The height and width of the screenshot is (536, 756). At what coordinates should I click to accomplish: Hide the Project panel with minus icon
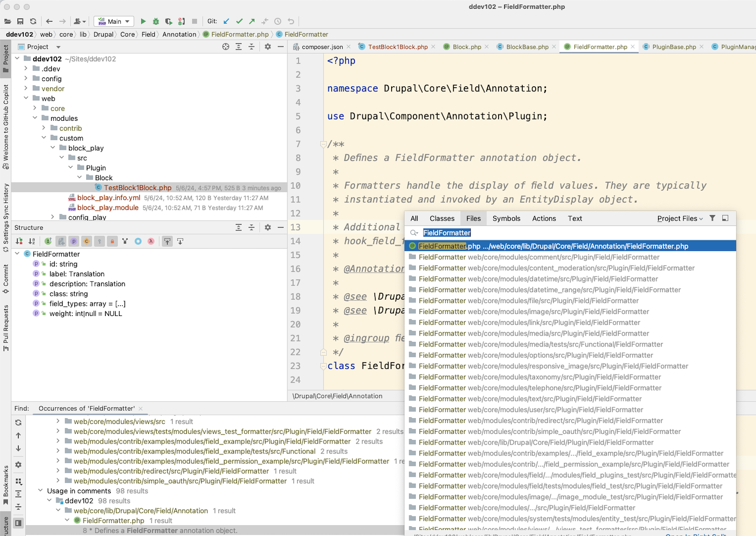(x=281, y=46)
